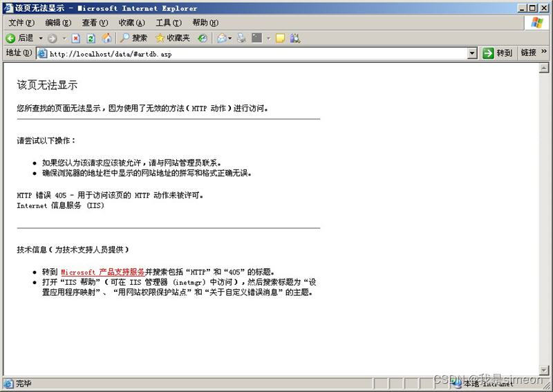
Task: Click the status bar 完毕 page icon
Action: pos(9,383)
